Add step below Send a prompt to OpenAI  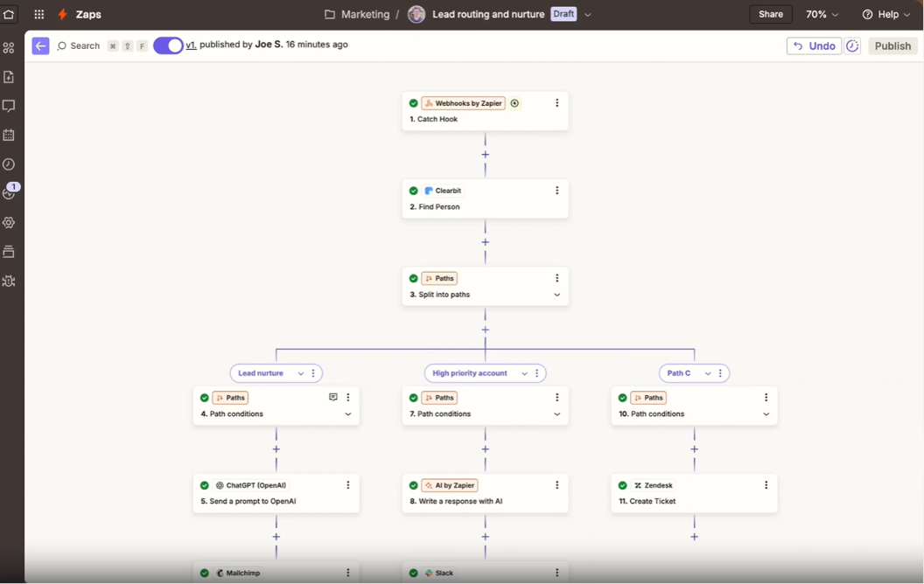(276, 537)
